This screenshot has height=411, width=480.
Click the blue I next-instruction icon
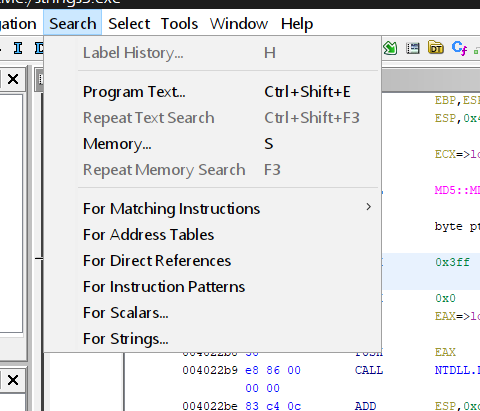[18, 49]
